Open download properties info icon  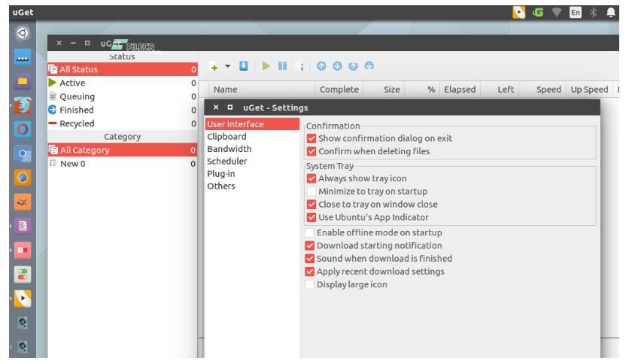302,66
